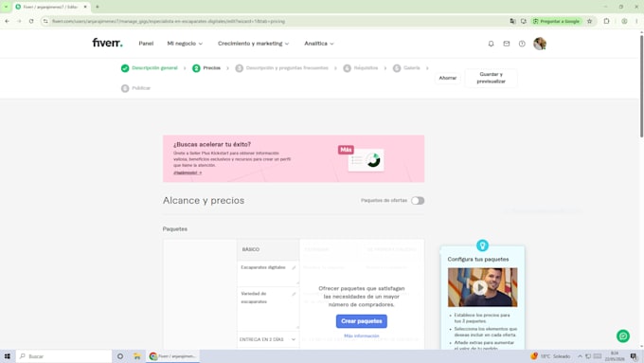Screen dimensions: 644x363
Task: Click Preguntar a Google button
Action: (557, 21)
